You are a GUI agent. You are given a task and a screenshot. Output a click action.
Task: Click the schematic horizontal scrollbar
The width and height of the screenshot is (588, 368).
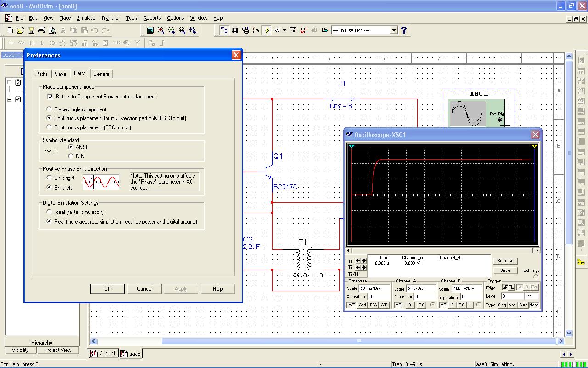[358, 341]
